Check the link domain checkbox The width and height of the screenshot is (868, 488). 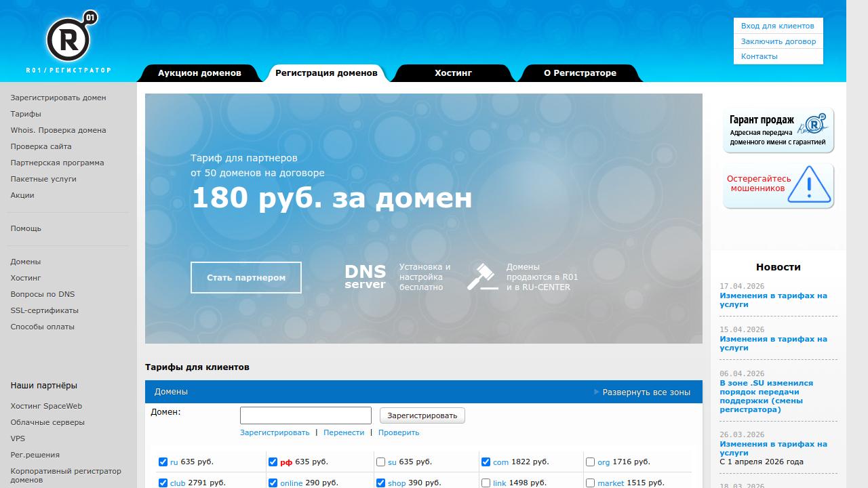pyautogui.click(x=486, y=483)
